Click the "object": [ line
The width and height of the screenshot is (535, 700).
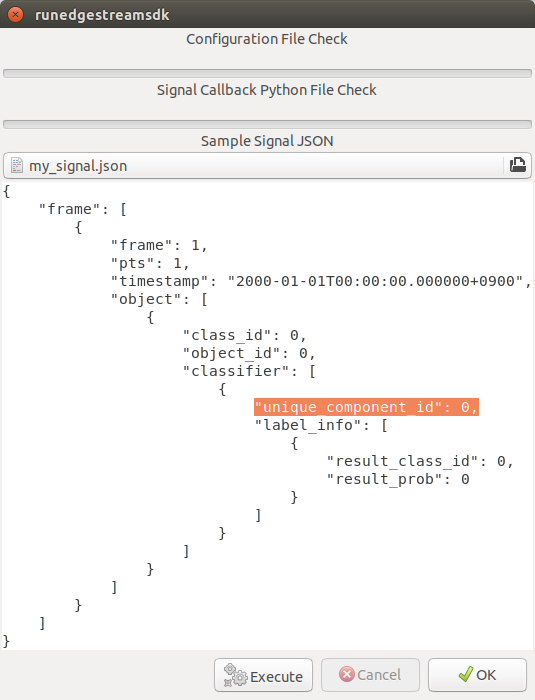click(x=159, y=299)
